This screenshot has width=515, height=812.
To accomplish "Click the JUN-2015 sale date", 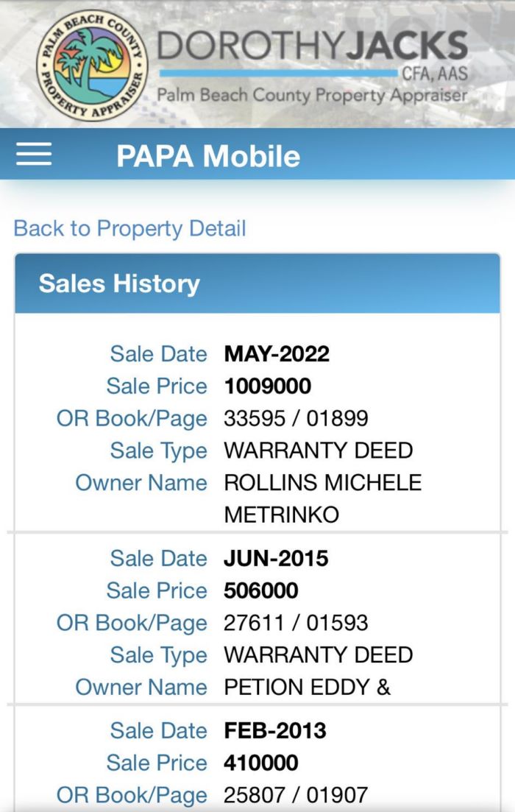I will 276,559.
